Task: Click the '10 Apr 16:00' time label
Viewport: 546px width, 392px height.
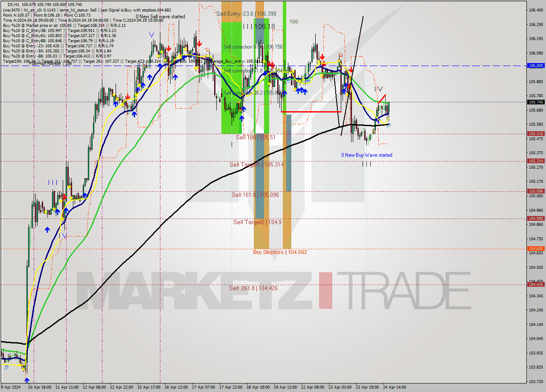Action: click(x=39, y=387)
